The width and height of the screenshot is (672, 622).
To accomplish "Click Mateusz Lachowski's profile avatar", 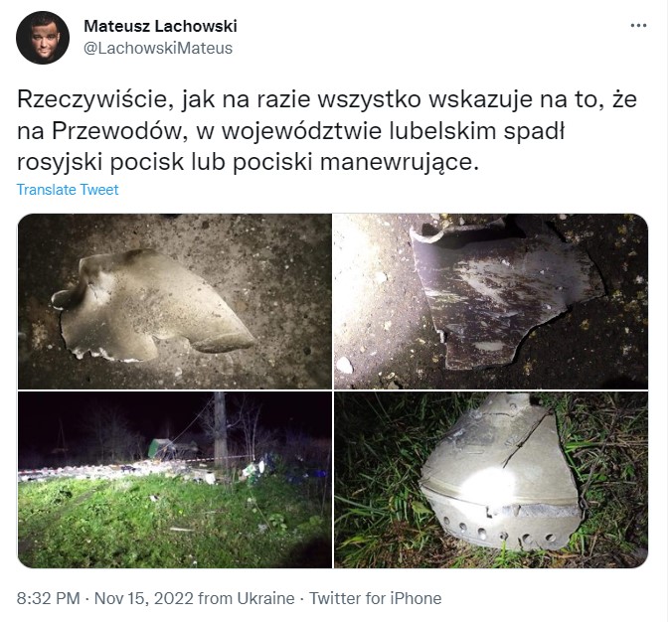I will pyautogui.click(x=43, y=38).
